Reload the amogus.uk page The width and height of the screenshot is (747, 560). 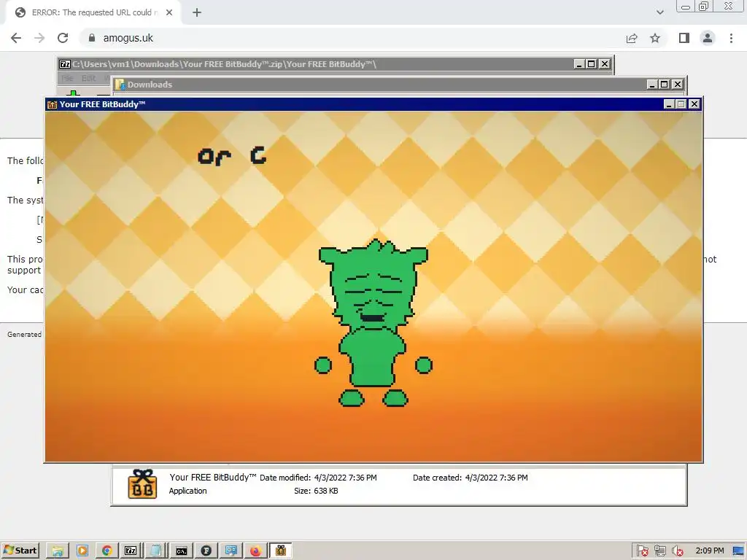click(x=63, y=38)
